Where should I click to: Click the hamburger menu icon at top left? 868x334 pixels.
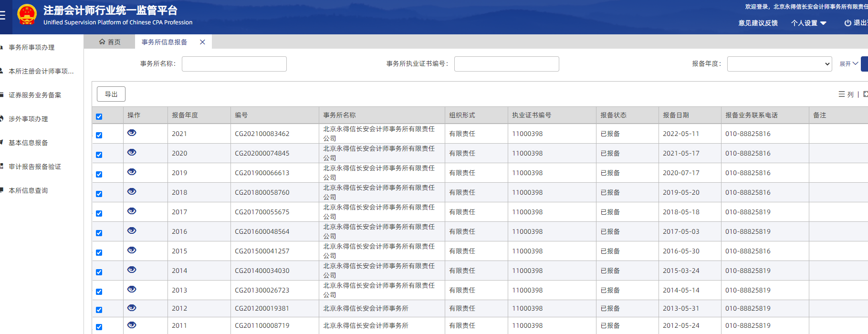2,15
